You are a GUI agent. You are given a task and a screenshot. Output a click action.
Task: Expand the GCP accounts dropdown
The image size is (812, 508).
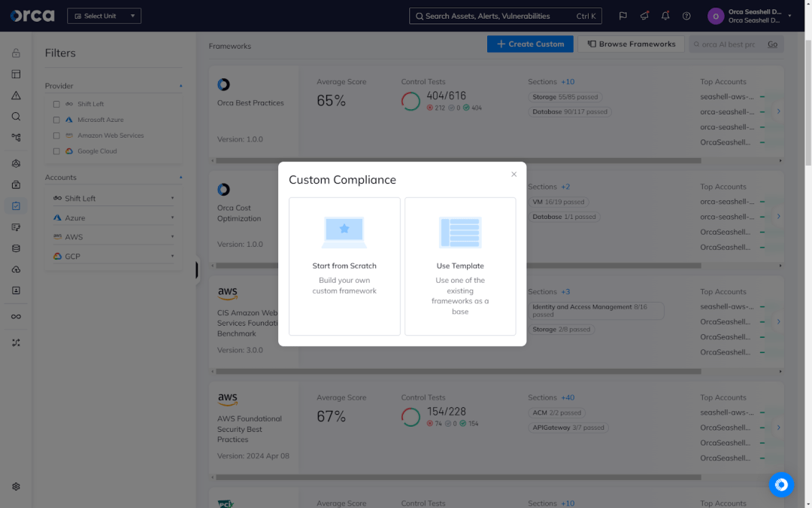pos(114,256)
